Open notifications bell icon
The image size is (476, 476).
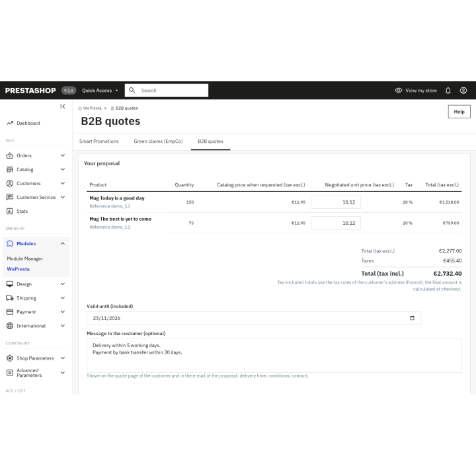point(448,91)
